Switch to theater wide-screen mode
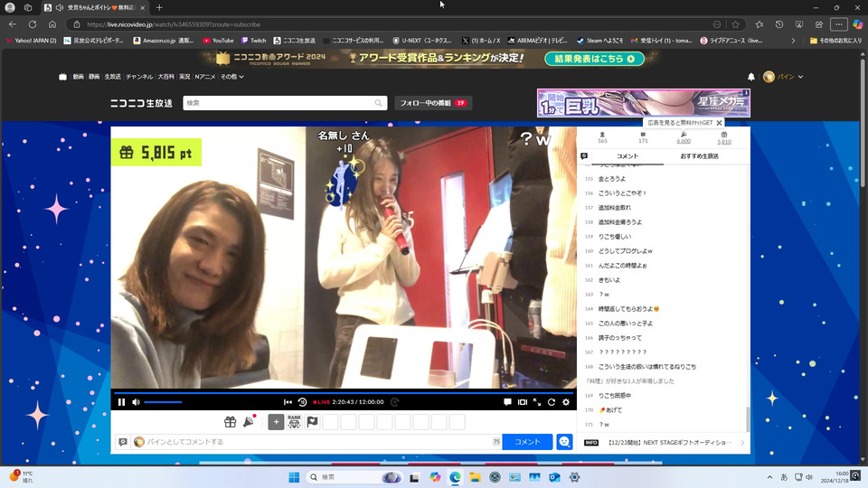Viewport: 868px width, 488px height. pos(522,402)
